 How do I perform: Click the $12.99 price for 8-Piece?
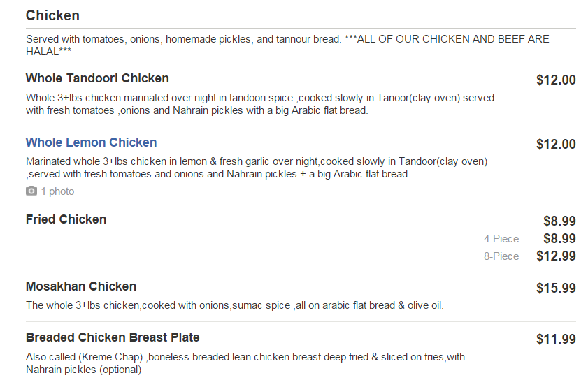point(556,256)
